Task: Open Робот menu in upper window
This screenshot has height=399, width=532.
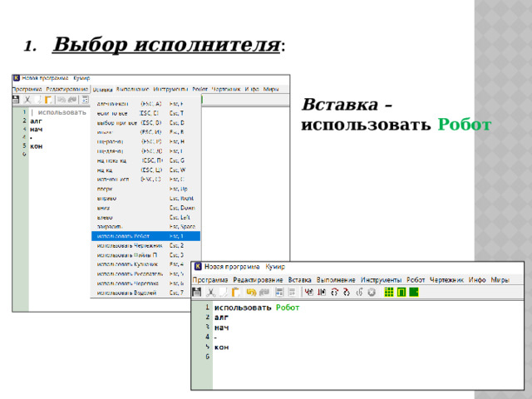Action: pyautogui.click(x=199, y=89)
